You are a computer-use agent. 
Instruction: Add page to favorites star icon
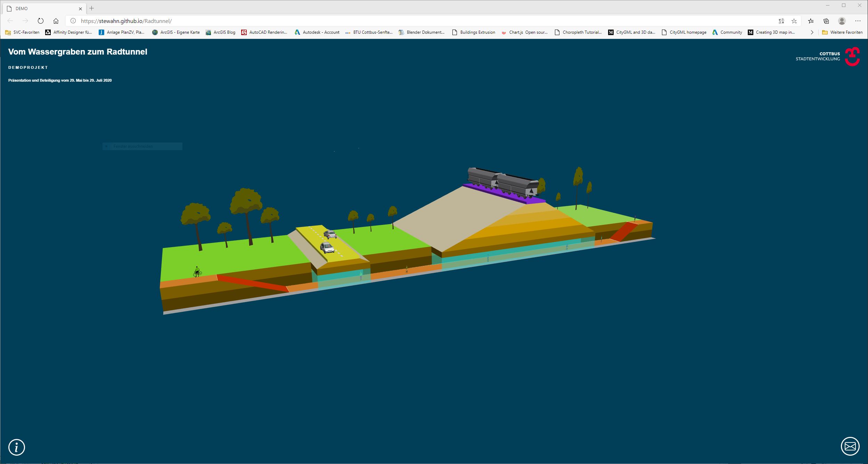[x=794, y=21]
